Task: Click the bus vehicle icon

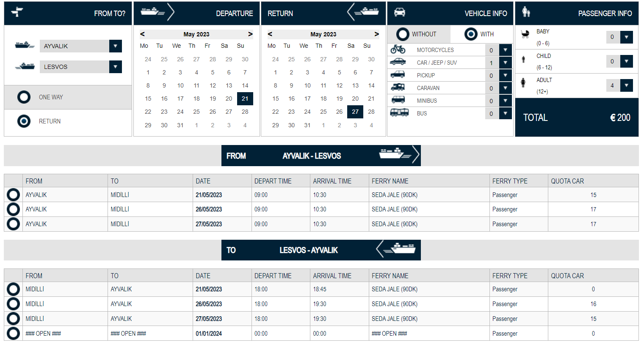Action: pyautogui.click(x=399, y=113)
